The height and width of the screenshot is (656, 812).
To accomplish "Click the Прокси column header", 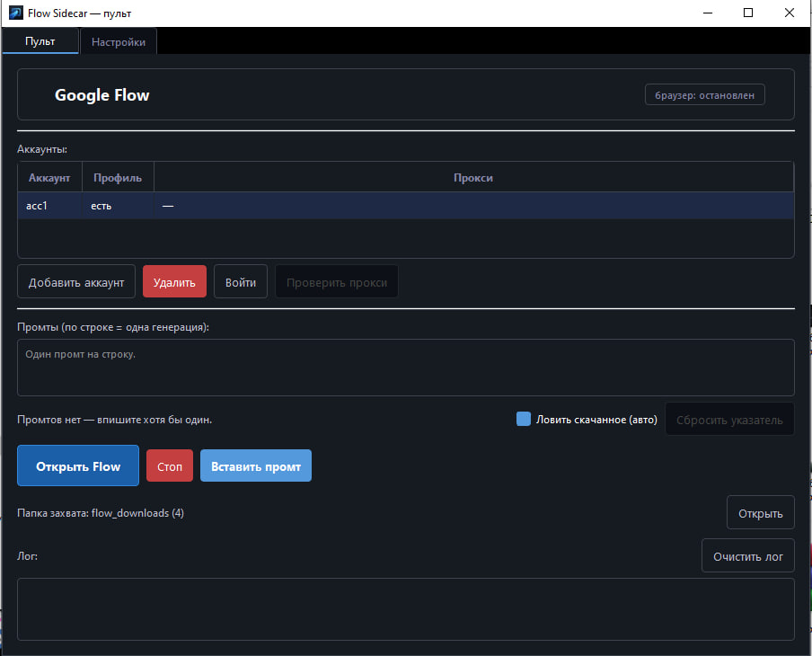I will click(x=473, y=178).
